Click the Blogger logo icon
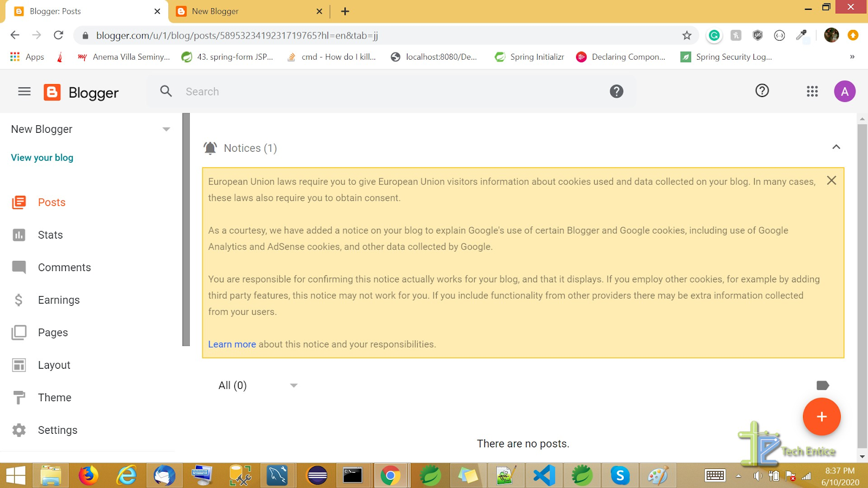 (x=52, y=92)
